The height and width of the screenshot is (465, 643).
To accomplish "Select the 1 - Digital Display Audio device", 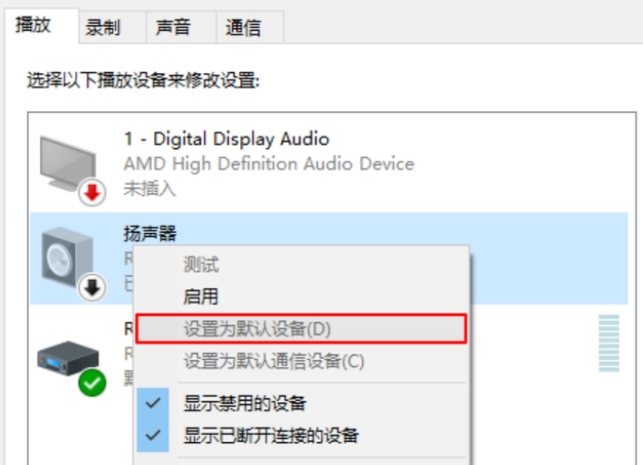I will [x=226, y=139].
